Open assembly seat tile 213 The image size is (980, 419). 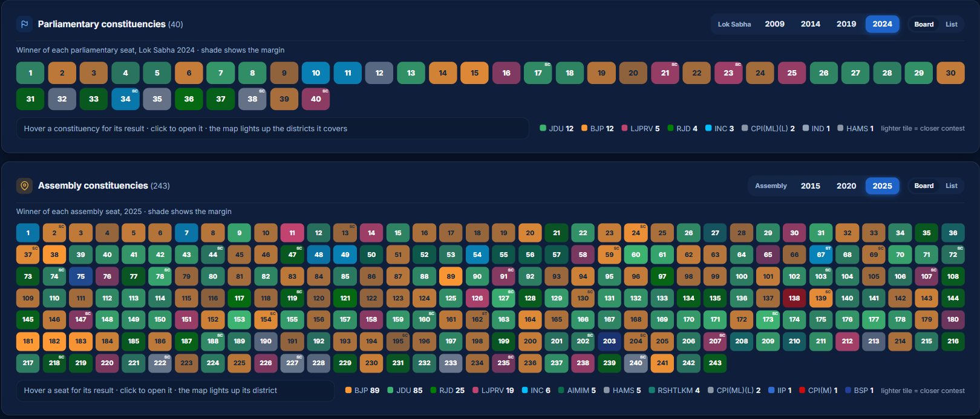(x=874, y=342)
